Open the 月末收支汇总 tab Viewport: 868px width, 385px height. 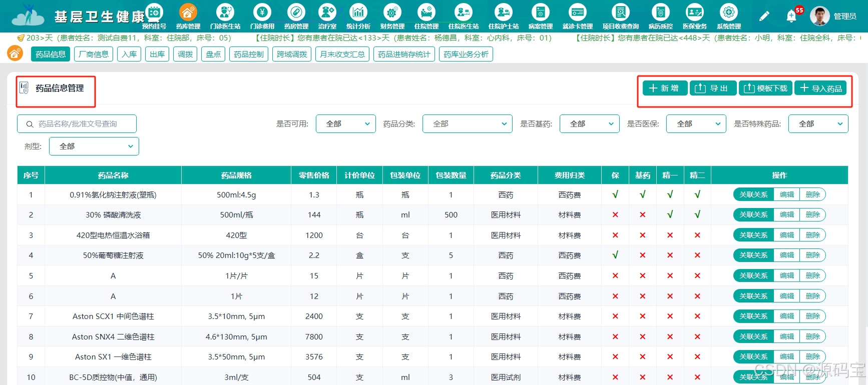tap(342, 54)
